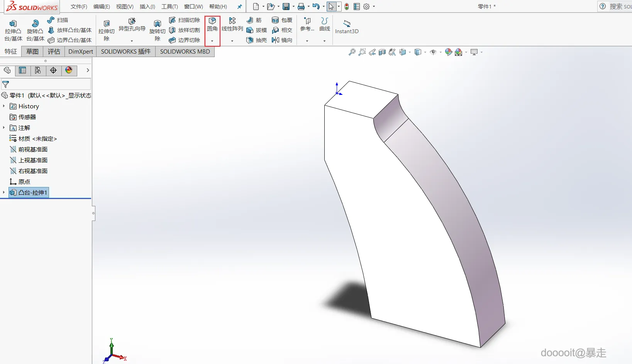The width and height of the screenshot is (632, 364).
Task: Open the appearance color wheel tab
Action: (x=69, y=70)
